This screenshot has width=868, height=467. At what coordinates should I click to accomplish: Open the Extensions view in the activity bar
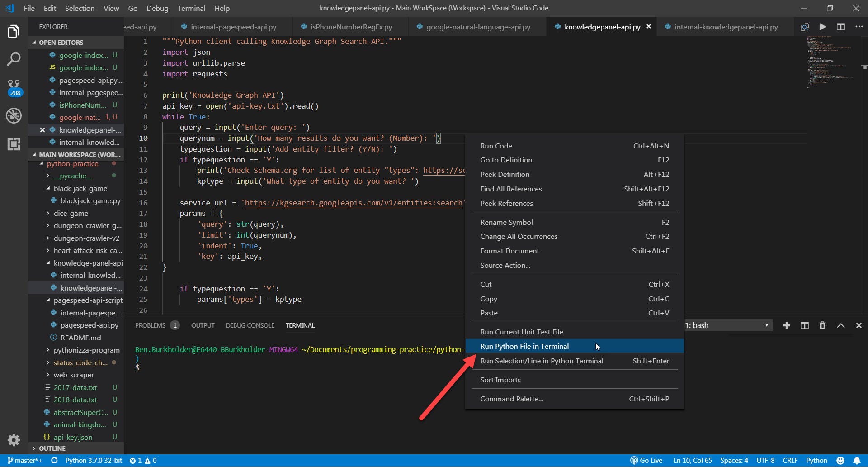(14, 144)
